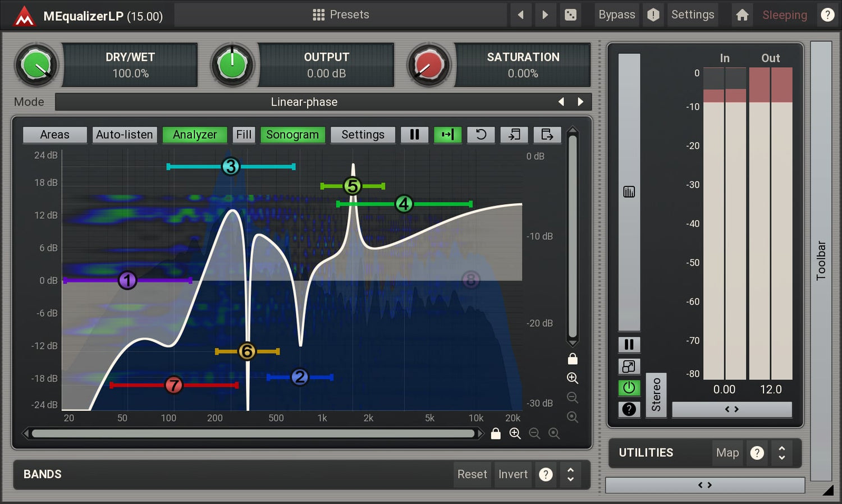842x504 pixels.
Task: Open the help icon in top right corner
Action: pyautogui.click(x=827, y=15)
